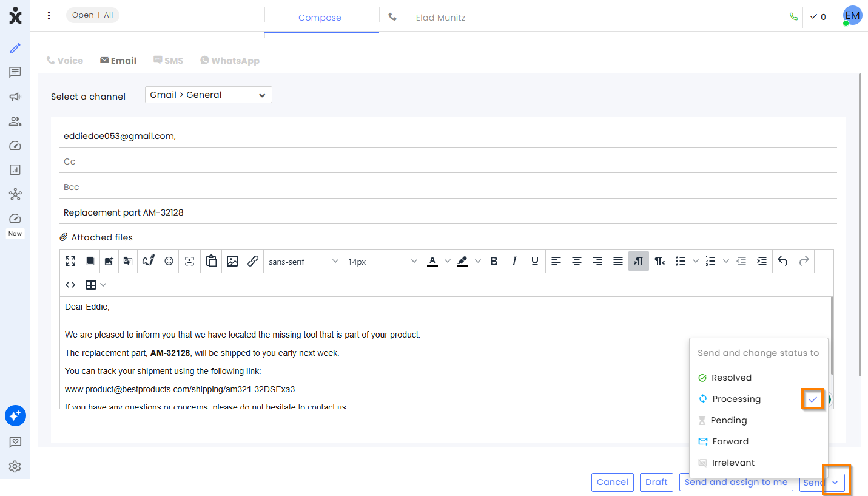Open the Send options dropdown arrow
The height and width of the screenshot is (496, 868).
(x=835, y=483)
